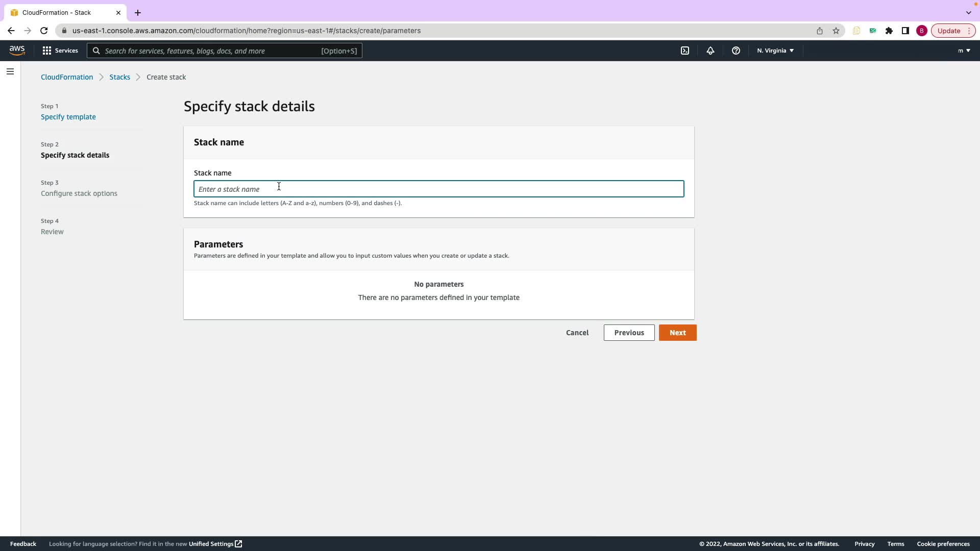This screenshot has width=980, height=551.
Task: Click the Next button
Action: pyautogui.click(x=677, y=333)
